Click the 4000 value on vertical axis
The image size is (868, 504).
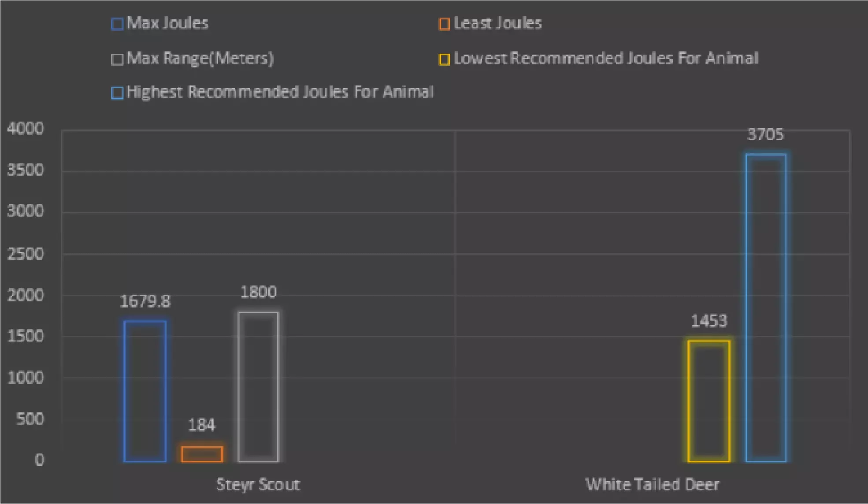26,129
